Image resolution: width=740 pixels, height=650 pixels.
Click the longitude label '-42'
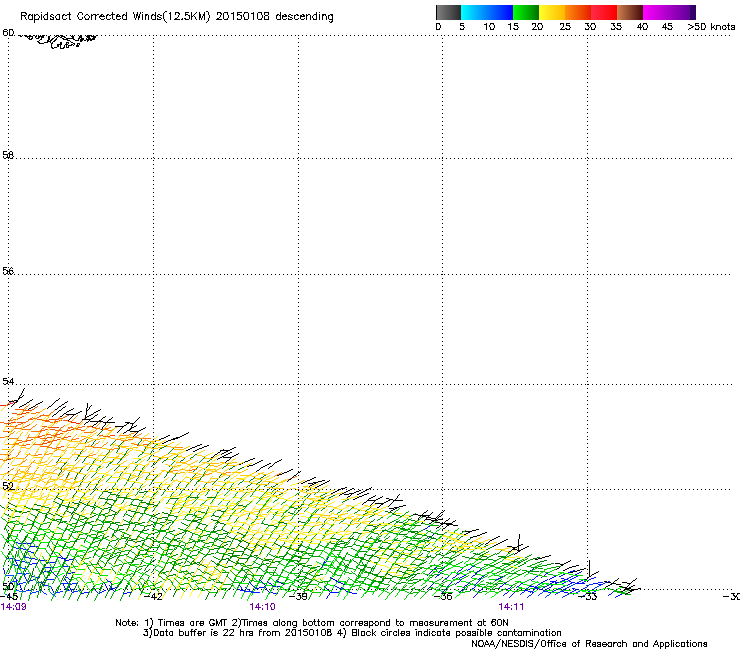(x=153, y=597)
